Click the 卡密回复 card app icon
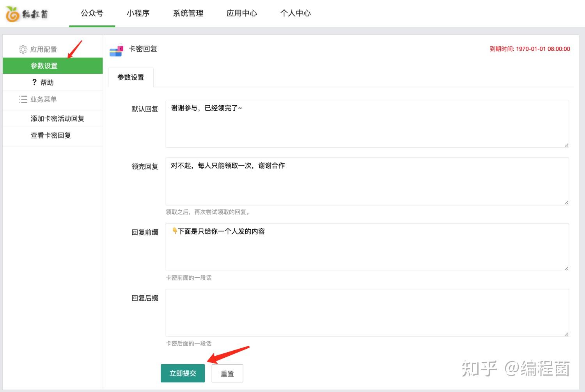Screen dimensions: 585x392 pyautogui.click(x=116, y=50)
